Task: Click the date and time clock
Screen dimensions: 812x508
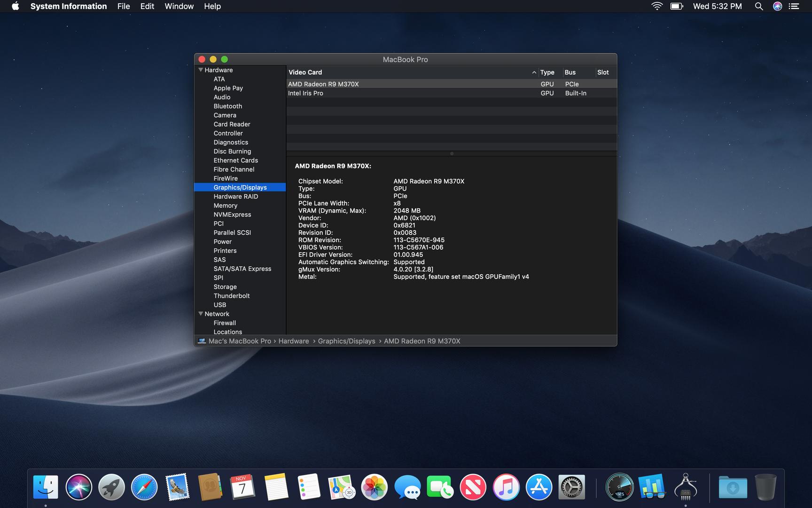Action: 717,6
